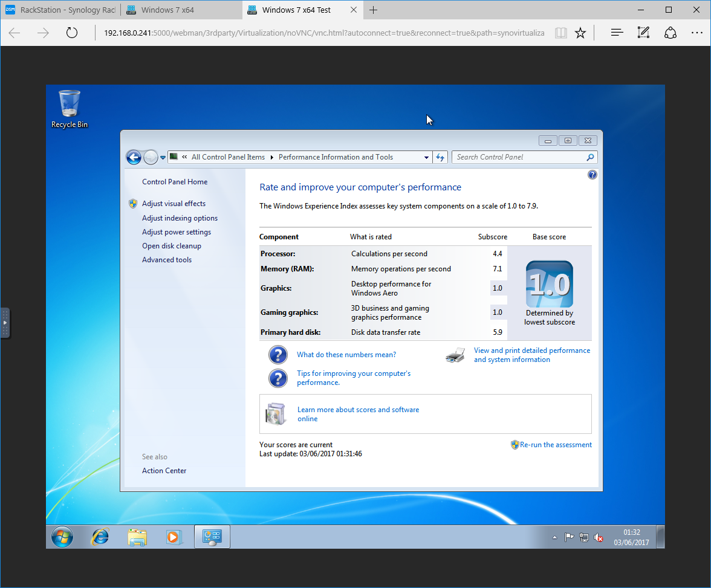Open the Windows Start button

pyautogui.click(x=62, y=537)
